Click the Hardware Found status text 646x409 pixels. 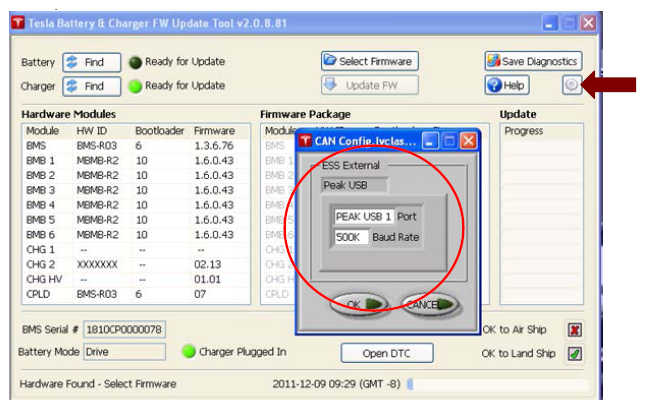point(98,384)
